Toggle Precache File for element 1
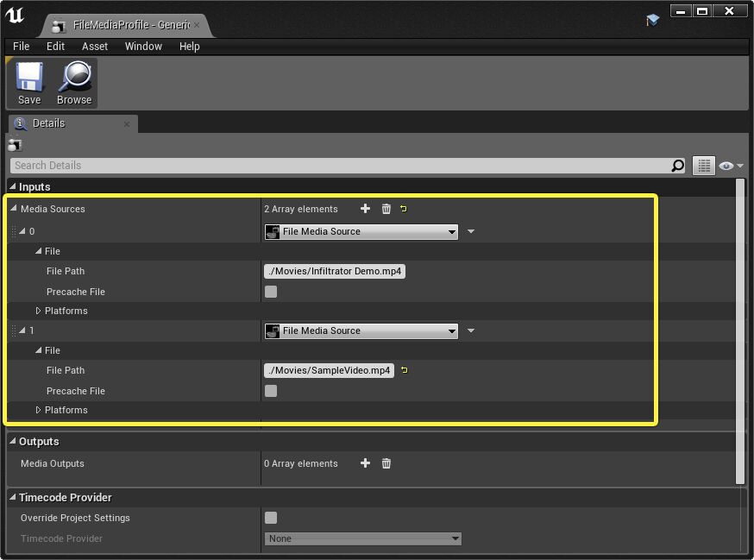754x560 pixels. point(271,391)
